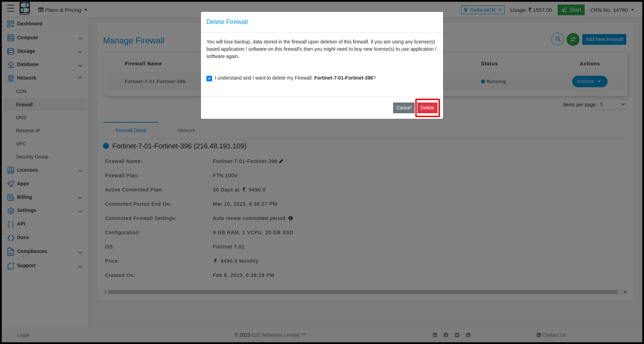Click the Fortinet-7-01-Fortinet-396 table row name
This screenshot has height=344, width=644.
tap(155, 82)
